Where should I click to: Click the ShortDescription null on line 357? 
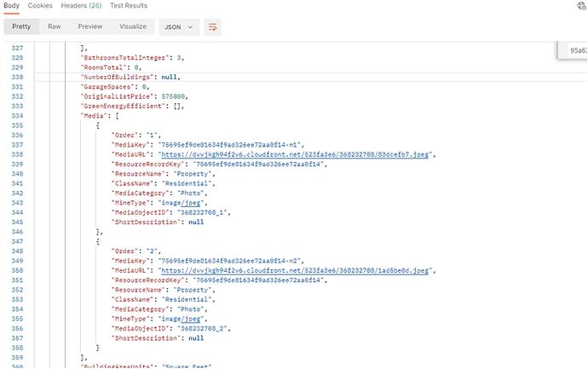pyautogui.click(x=196, y=338)
